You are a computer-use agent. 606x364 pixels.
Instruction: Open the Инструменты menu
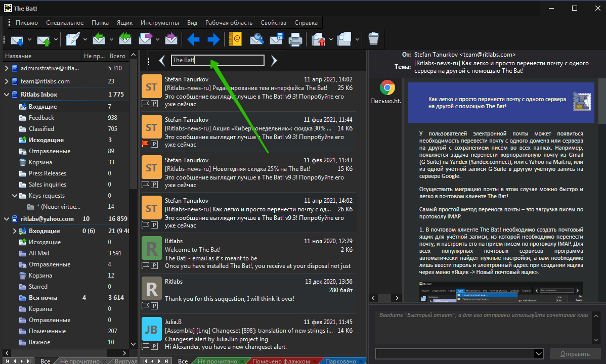[160, 23]
